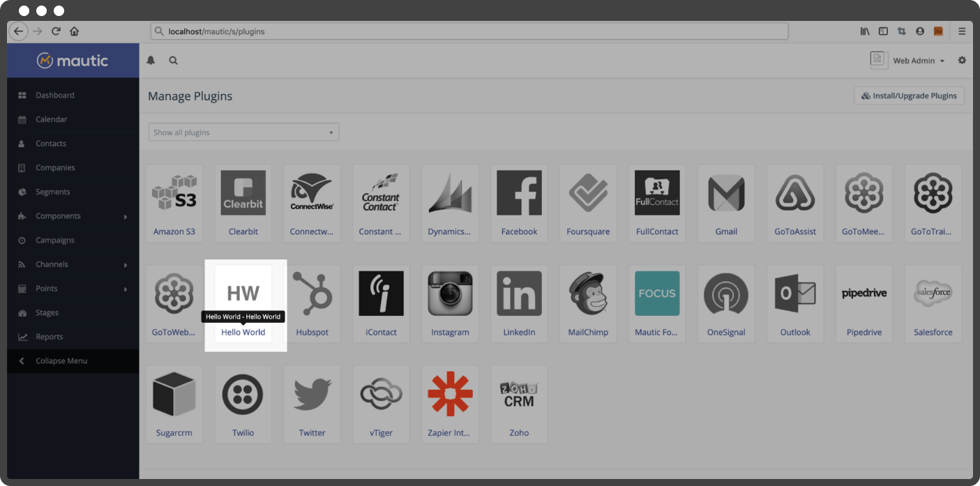Expand the Web Admin user menu

[919, 61]
